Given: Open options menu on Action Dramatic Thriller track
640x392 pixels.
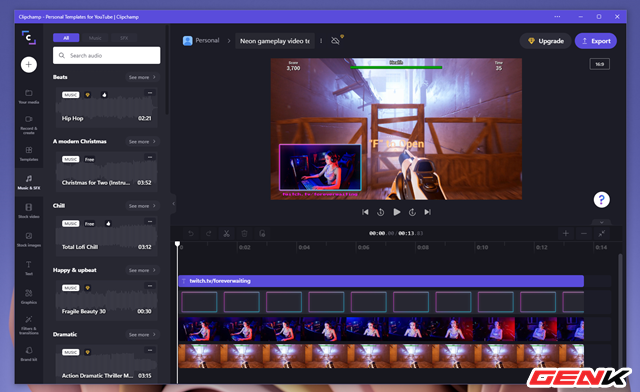Looking at the screenshot, I should (150, 350).
